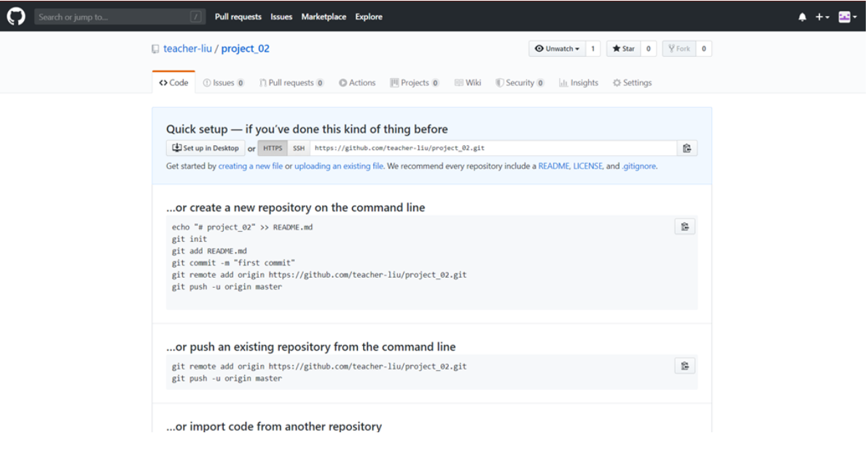Copy the create new repository commands
868x468 pixels.
(x=685, y=227)
